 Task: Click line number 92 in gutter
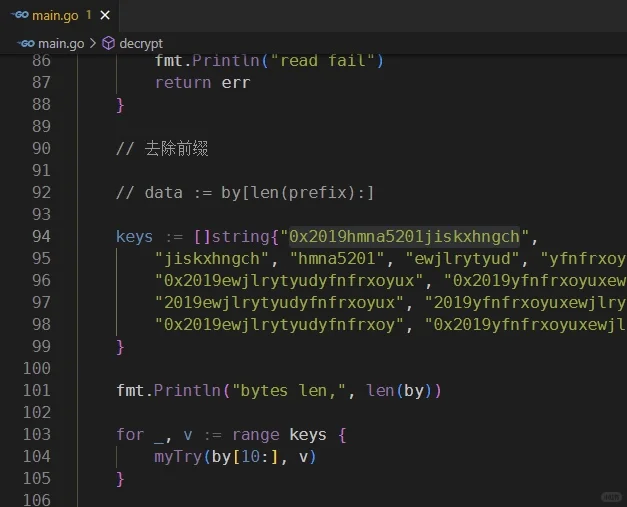[x=41, y=192]
